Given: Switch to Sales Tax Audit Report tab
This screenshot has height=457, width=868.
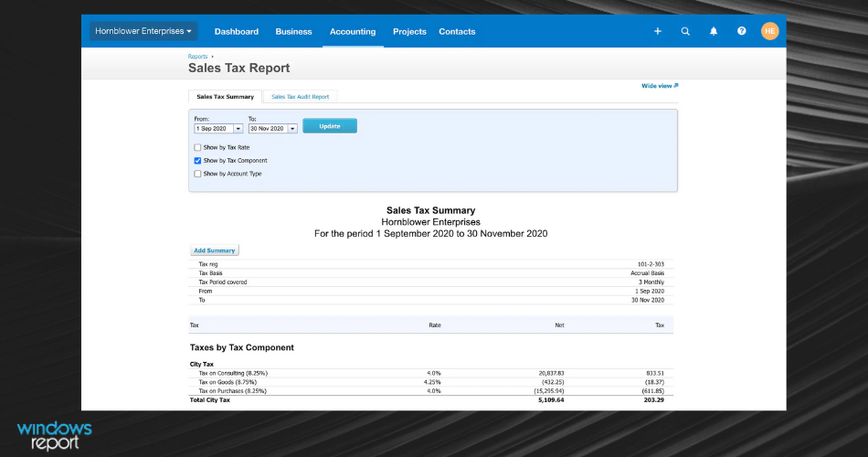Looking at the screenshot, I should click(x=300, y=97).
